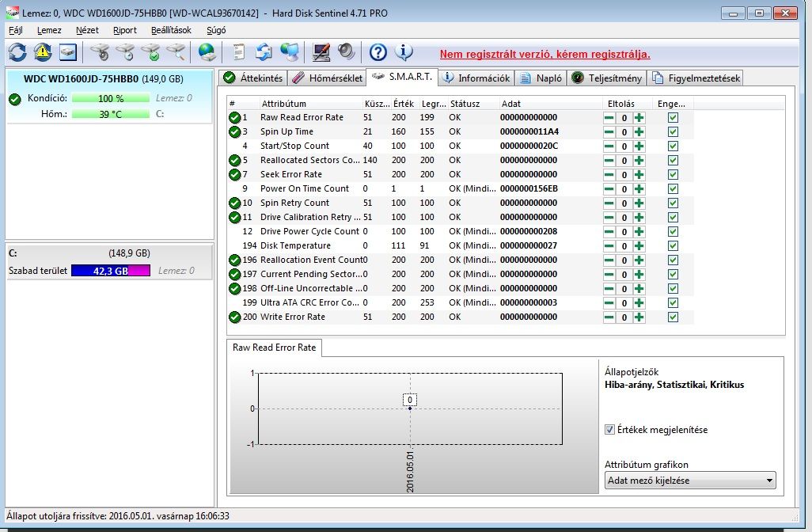Click the 39 °C temperature bar
The height and width of the screenshot is (532, 812).
click(110, 114)
